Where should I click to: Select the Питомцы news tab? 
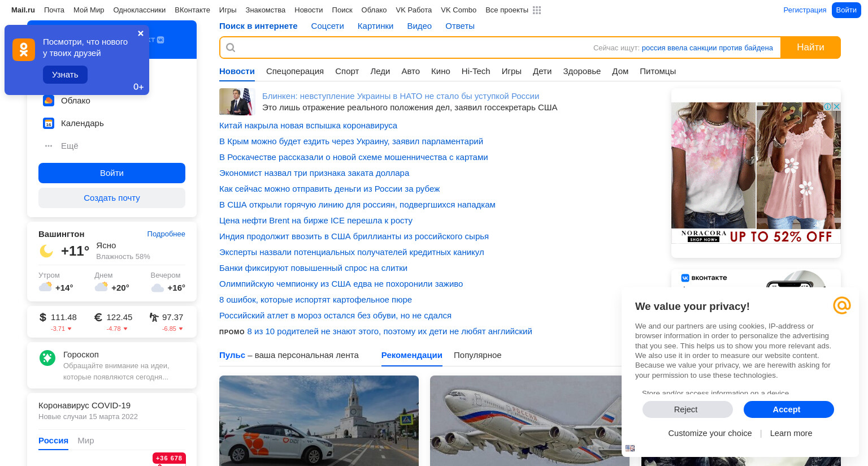pos(658,71)
